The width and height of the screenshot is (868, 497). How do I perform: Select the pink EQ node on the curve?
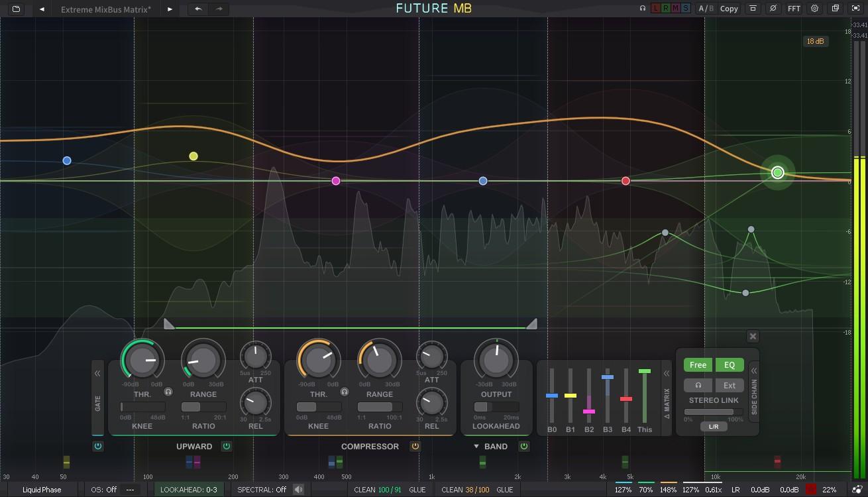click(x=335, y=180)
